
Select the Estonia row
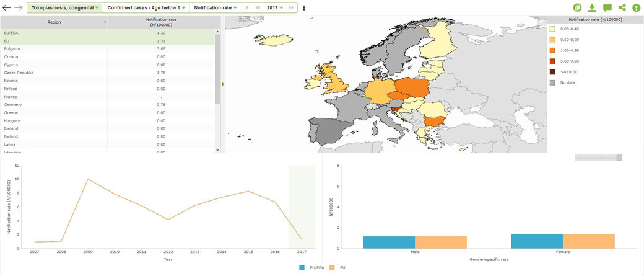[107, 81]
